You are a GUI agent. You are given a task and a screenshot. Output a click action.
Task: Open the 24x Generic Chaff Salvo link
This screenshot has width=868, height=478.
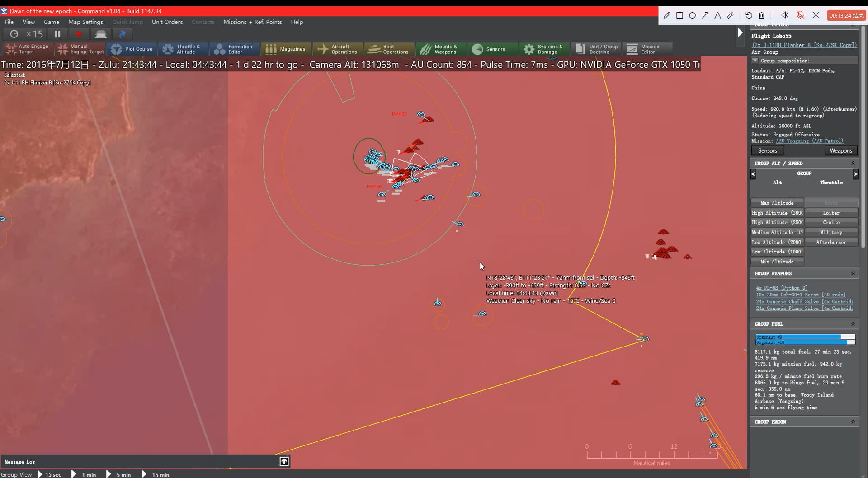click(804, 301)
